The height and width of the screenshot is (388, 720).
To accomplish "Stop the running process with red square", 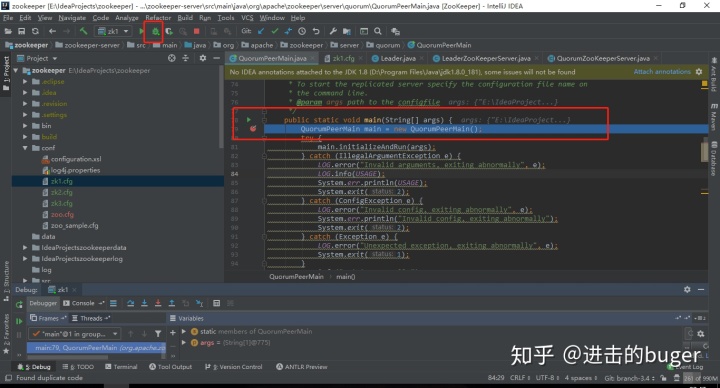I will tap(197, 31).
